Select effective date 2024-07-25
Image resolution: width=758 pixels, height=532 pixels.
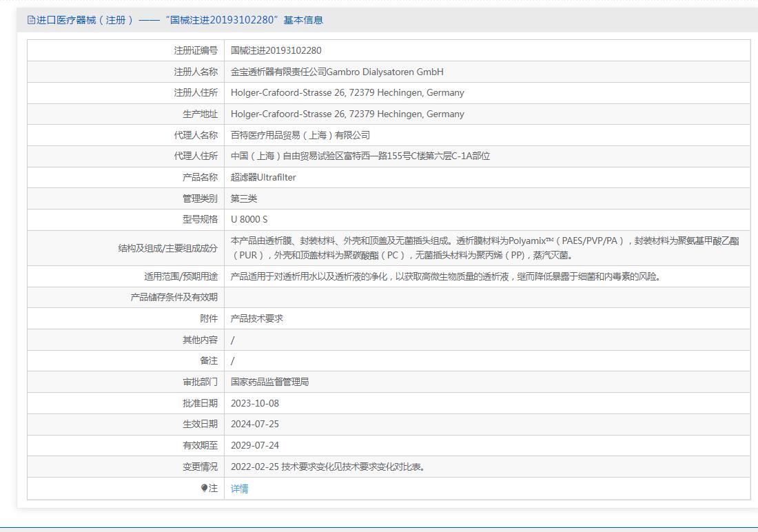pyautogui.click(x=255, y=424)
